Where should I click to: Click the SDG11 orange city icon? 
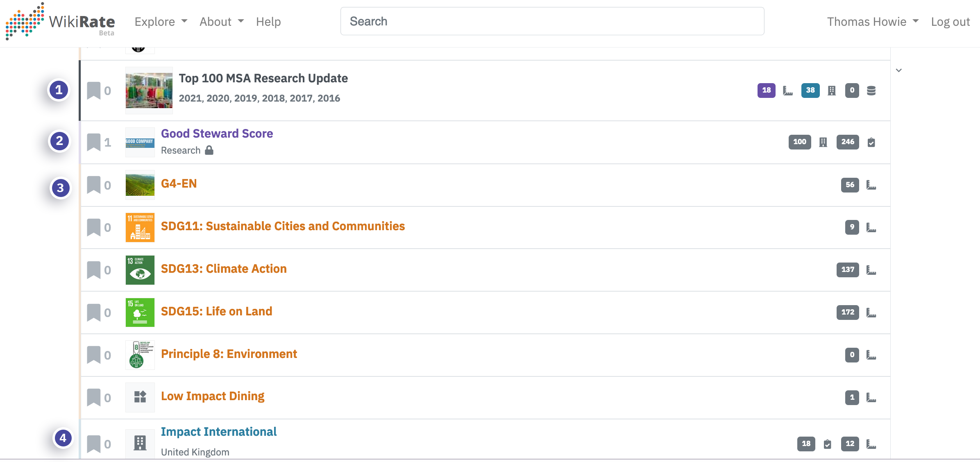[140, 228]
